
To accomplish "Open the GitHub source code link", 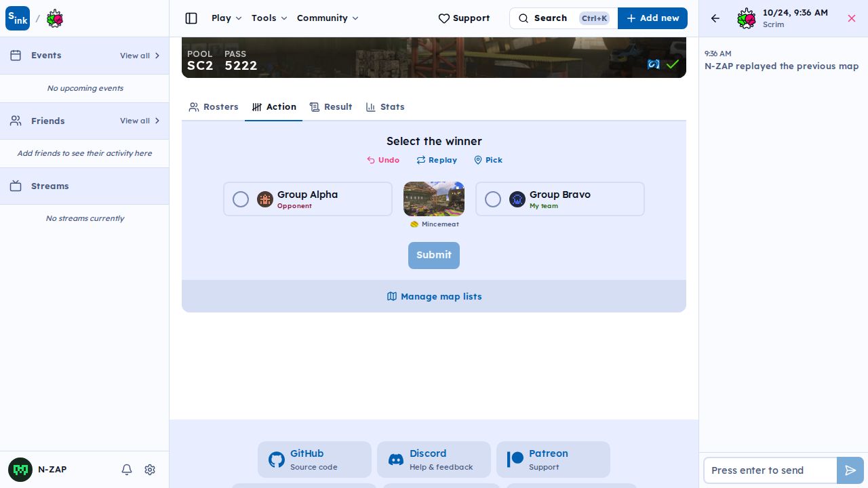I will coord(315,460).
